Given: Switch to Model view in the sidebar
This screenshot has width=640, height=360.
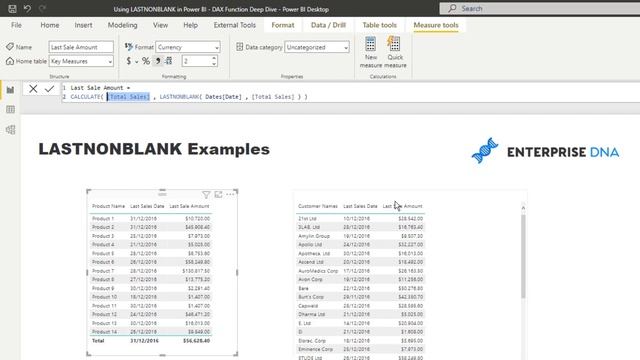Looking at the screenshot, I should coord(11,130).
